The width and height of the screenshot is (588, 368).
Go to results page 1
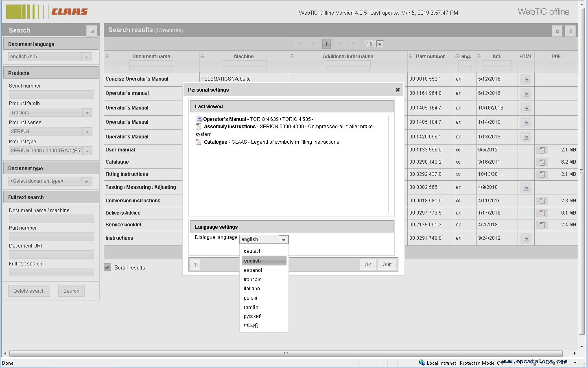[x=326, y=44]
